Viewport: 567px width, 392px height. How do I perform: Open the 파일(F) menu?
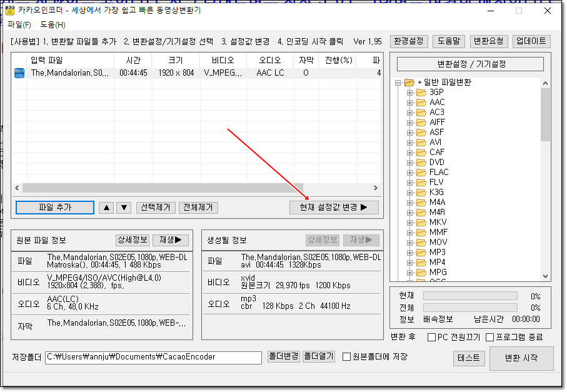19,24
